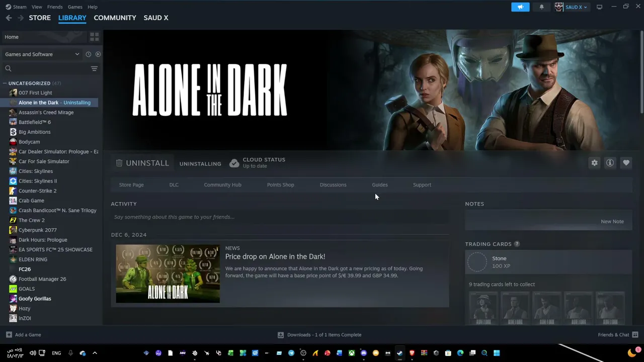Open Telegram from the taskbar
Image resolution: width=644 pixels, height=362 pixels.
point(291,353)
